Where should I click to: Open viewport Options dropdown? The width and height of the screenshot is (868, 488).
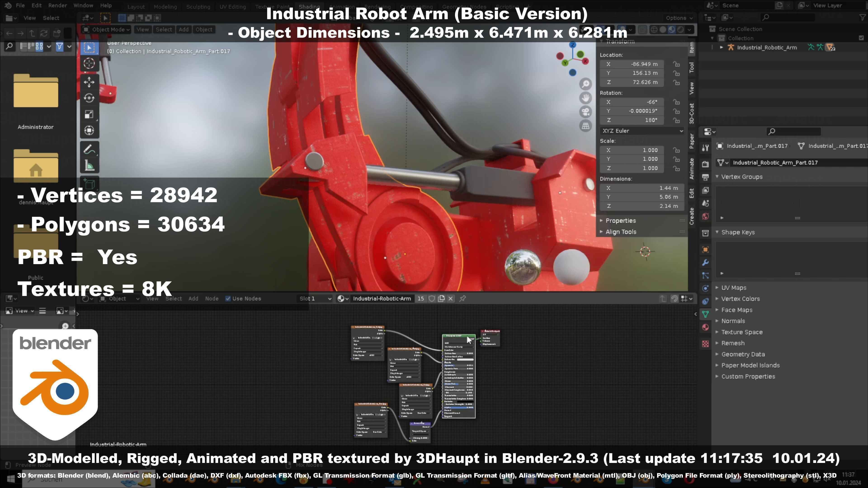[x=679, y=18]
